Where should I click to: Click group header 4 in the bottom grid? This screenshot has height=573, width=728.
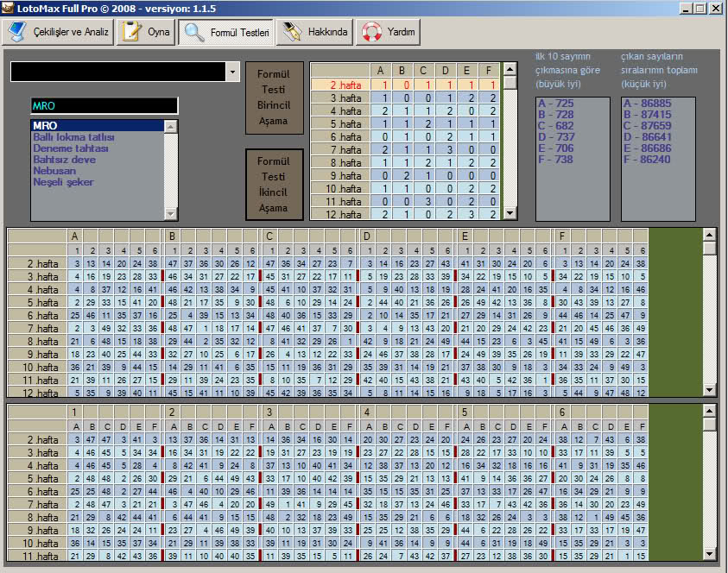tap(367, 412)
